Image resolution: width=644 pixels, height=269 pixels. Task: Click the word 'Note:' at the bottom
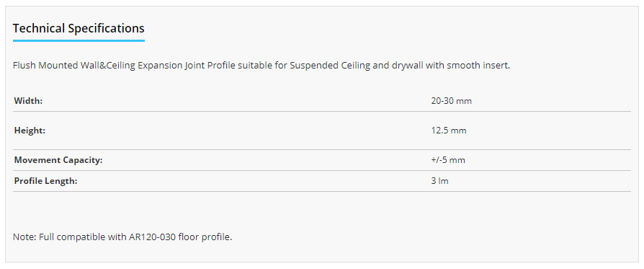(x=24, y=237)
